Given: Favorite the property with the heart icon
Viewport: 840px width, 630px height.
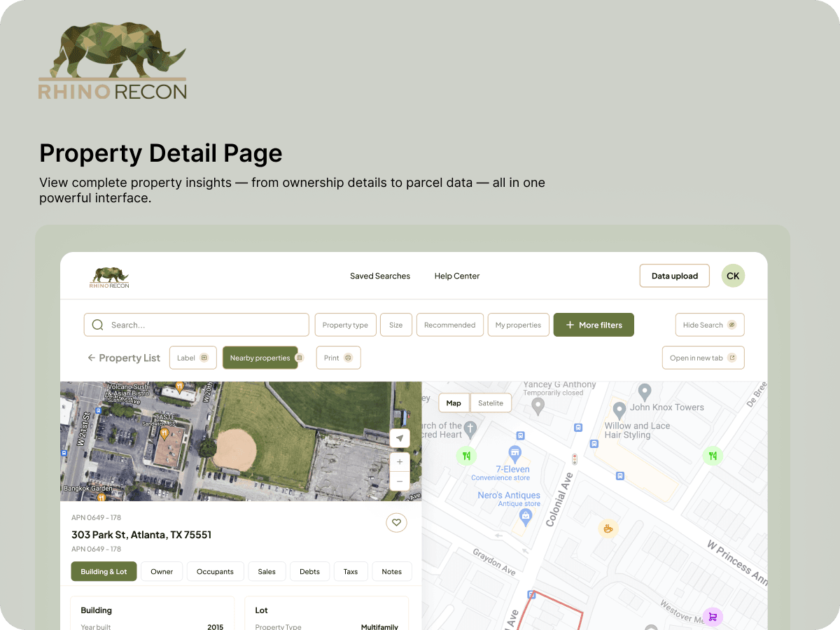Looking at the screenshot, I should pyautogui.click(x=396, y=522).
